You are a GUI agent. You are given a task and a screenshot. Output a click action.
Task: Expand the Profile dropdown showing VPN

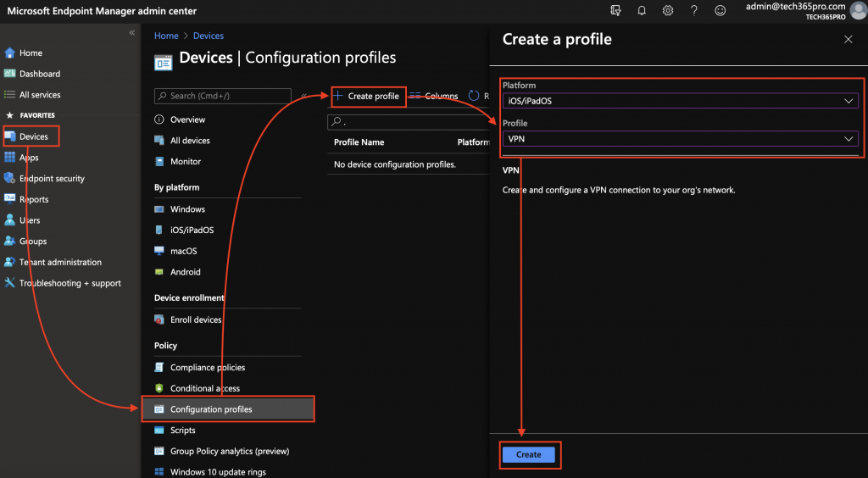679,139
